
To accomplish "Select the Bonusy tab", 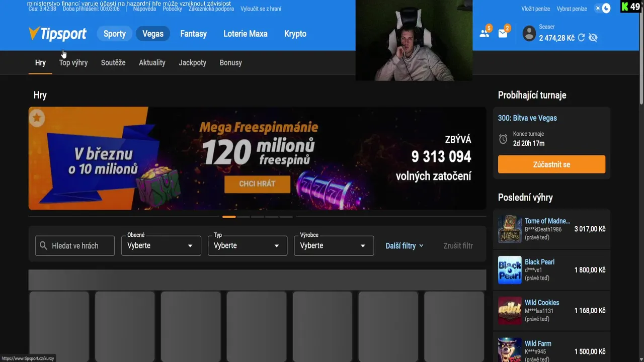I will 231,63.
